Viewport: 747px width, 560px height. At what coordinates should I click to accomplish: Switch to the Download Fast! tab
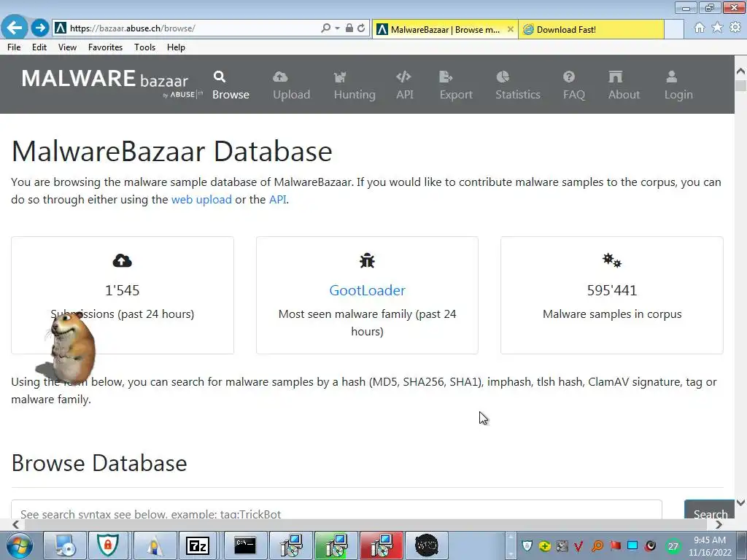[591, 29]
